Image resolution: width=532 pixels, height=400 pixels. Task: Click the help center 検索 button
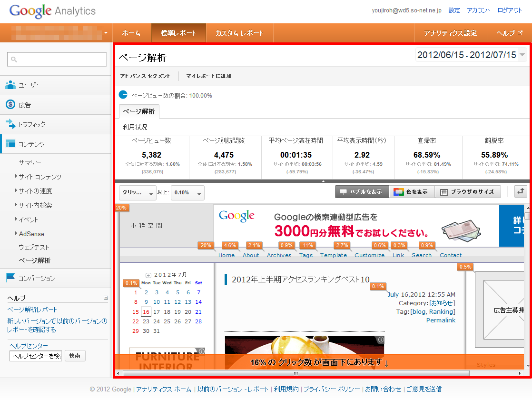75,356
